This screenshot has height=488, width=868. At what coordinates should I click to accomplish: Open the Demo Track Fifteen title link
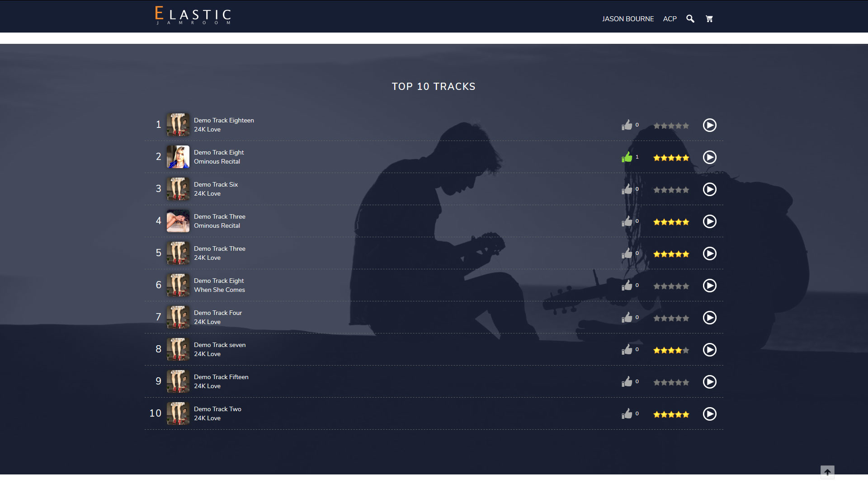click(x=221, y=377)
